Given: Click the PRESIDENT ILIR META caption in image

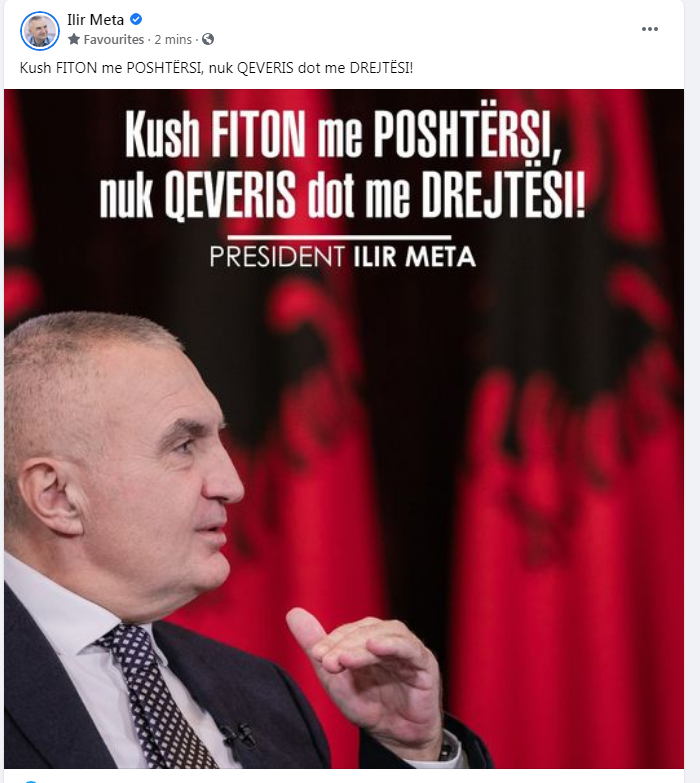Looking at the screenshot, I should pyautogui.click(x=343, y=256).
